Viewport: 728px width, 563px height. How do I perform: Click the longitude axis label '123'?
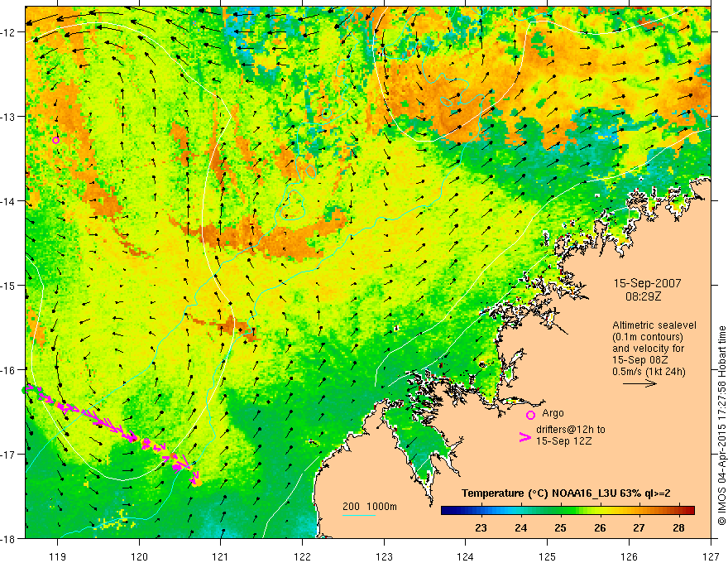point(384,556)
